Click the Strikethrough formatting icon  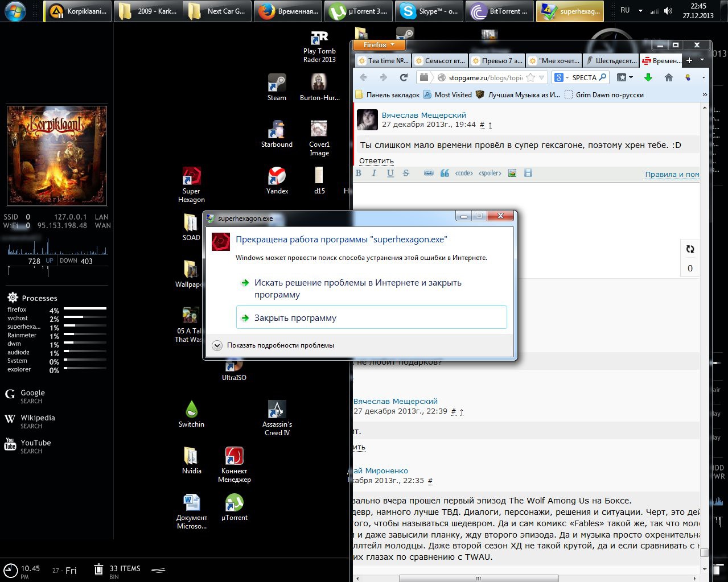tap(406, 173)
